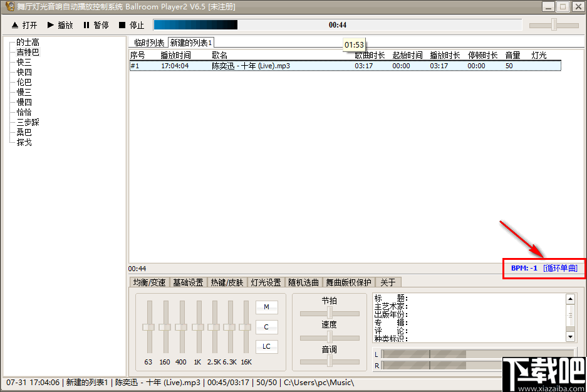Screen dimensions: 587x392
Task: Click the 03:17 song duration cell
Action: coord(363,66)
